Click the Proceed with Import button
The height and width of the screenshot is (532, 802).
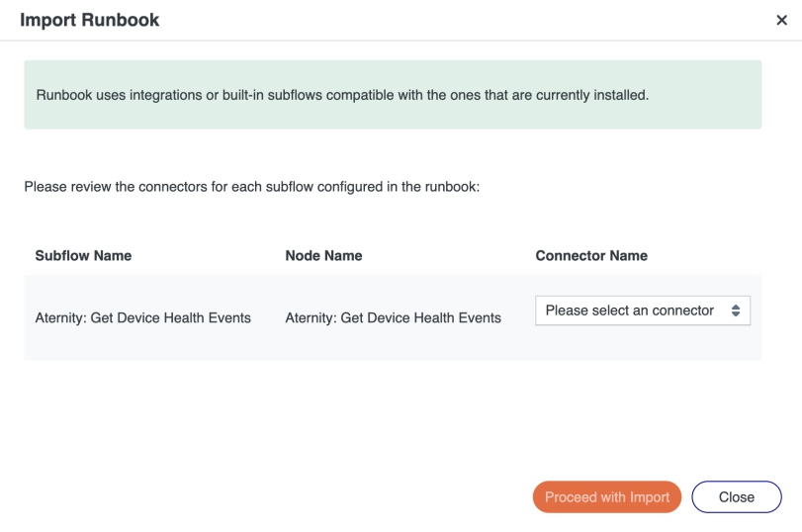click(x=607, y=496)
